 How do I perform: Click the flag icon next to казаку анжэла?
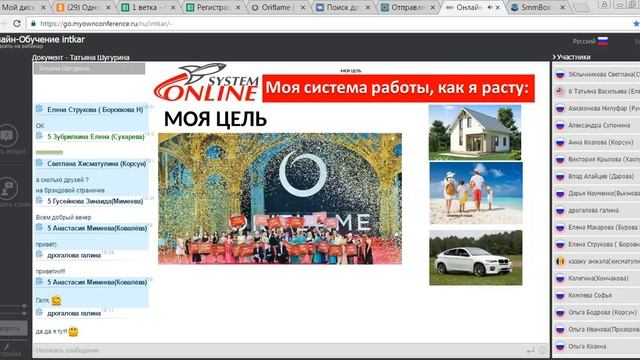tap(560, 261)
